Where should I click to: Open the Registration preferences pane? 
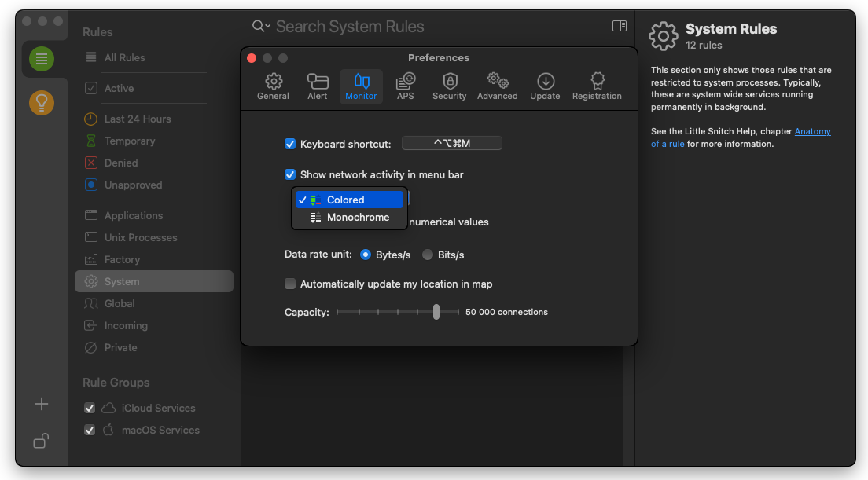point(597,86)
